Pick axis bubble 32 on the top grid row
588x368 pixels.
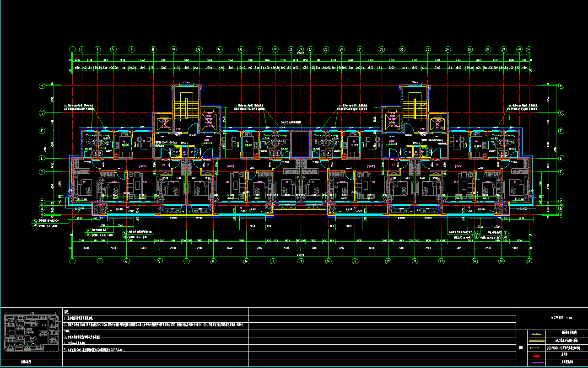click(x=427, y=49)
